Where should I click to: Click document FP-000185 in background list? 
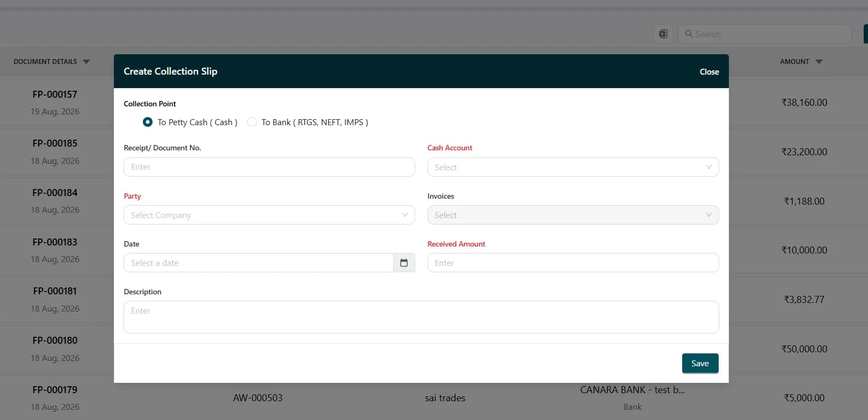coord(55,143)
